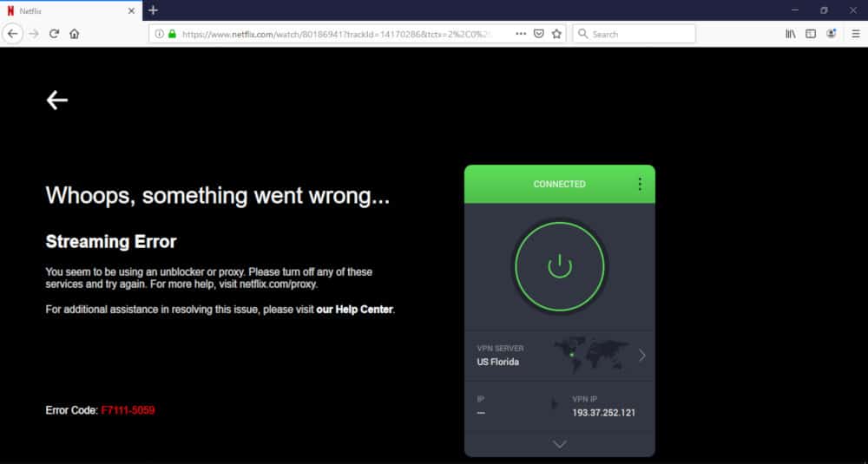Click inside the Firefox Search box

click(x=634, y=34)
